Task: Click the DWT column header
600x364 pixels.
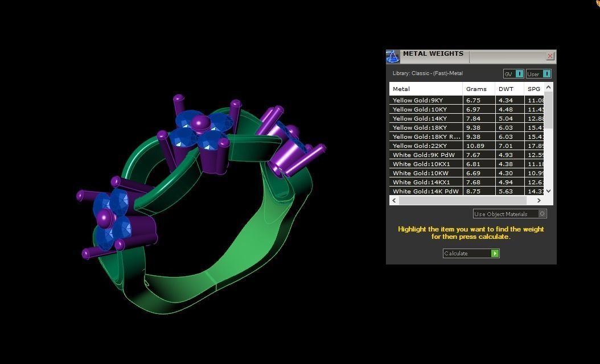Action: (509, 89)
